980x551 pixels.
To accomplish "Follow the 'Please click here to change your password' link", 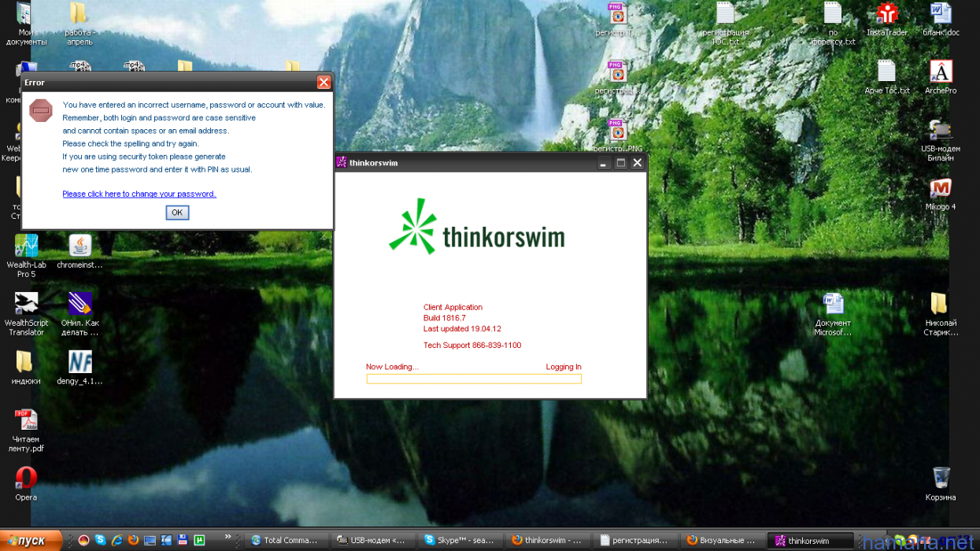I will coord(139,194).
